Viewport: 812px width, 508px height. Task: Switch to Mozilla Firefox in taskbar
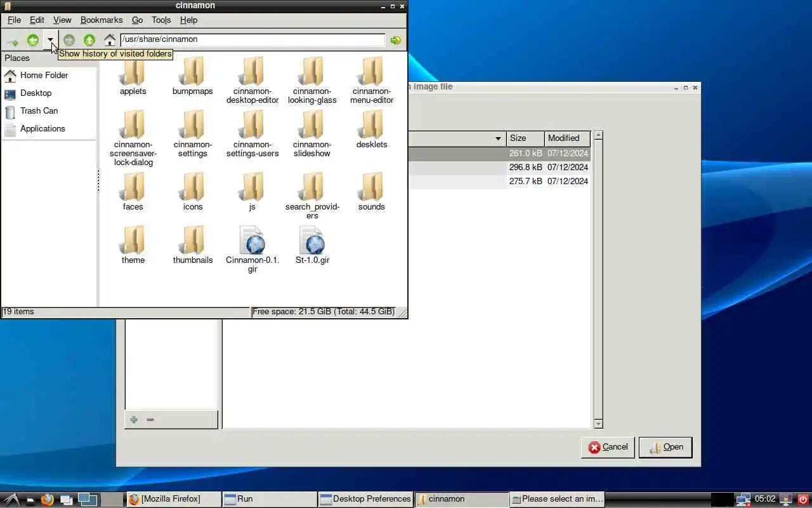click(x=174, y=499)
